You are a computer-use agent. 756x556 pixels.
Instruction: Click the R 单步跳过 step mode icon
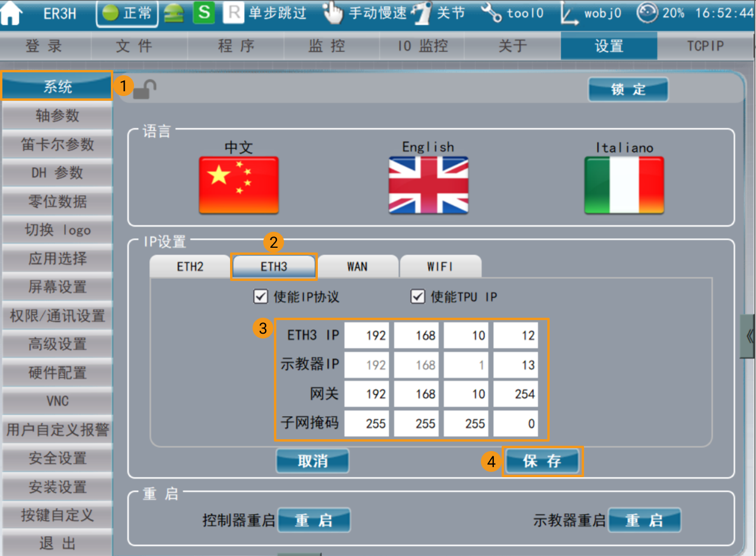pos(234,14)
